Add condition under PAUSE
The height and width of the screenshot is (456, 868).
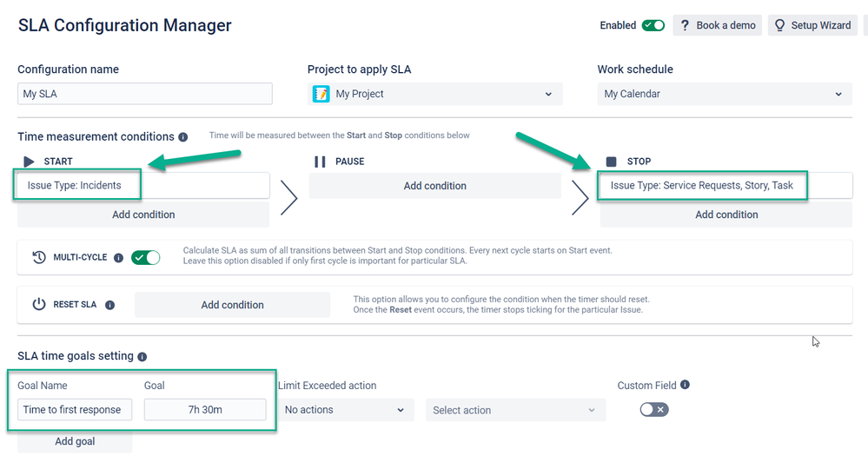click(x=435, y=186)
